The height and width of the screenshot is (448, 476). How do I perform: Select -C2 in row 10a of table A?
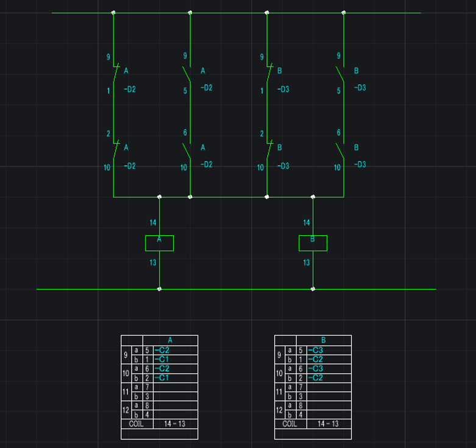162,369
